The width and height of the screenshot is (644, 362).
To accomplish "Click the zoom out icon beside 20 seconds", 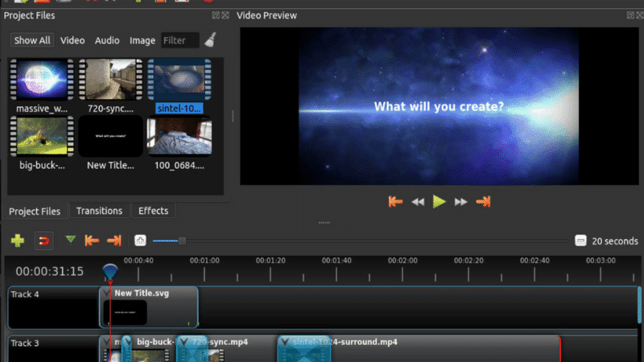I will point(580,241).
